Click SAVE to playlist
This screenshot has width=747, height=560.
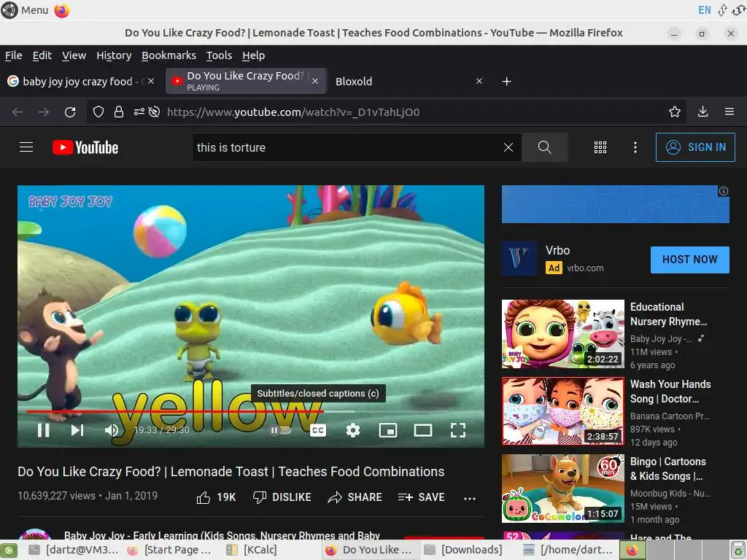[421, 497]
